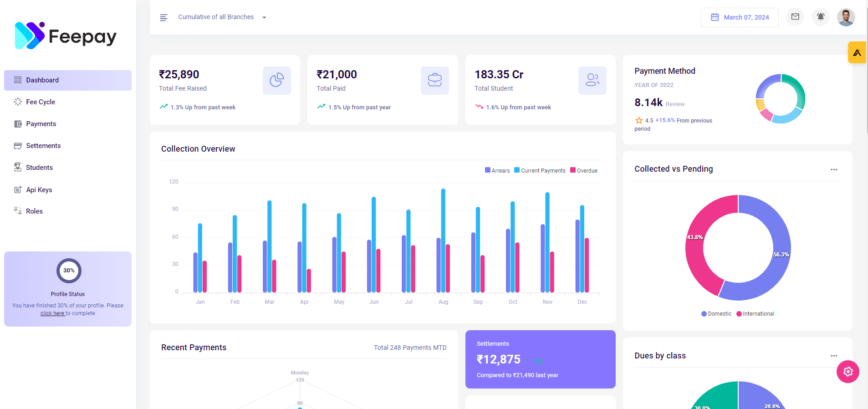Open Collected vs Pending options menu

[x=834, y=169]
